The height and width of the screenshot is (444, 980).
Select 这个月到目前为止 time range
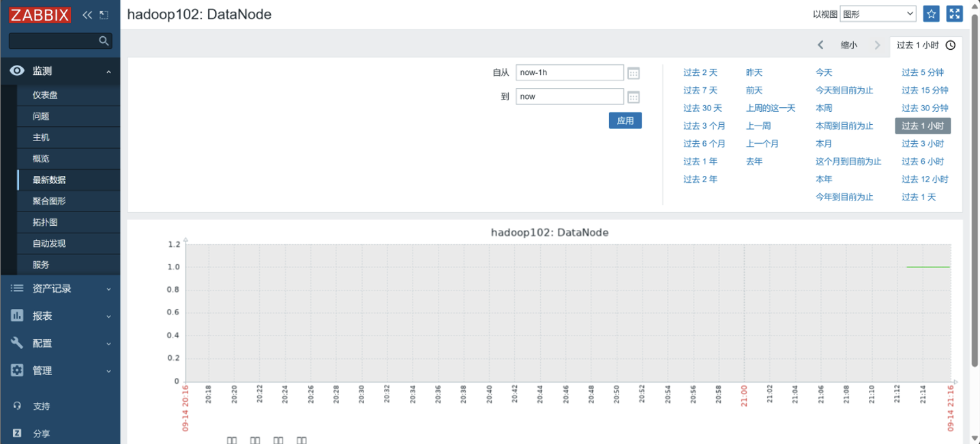tap(848, 161)
